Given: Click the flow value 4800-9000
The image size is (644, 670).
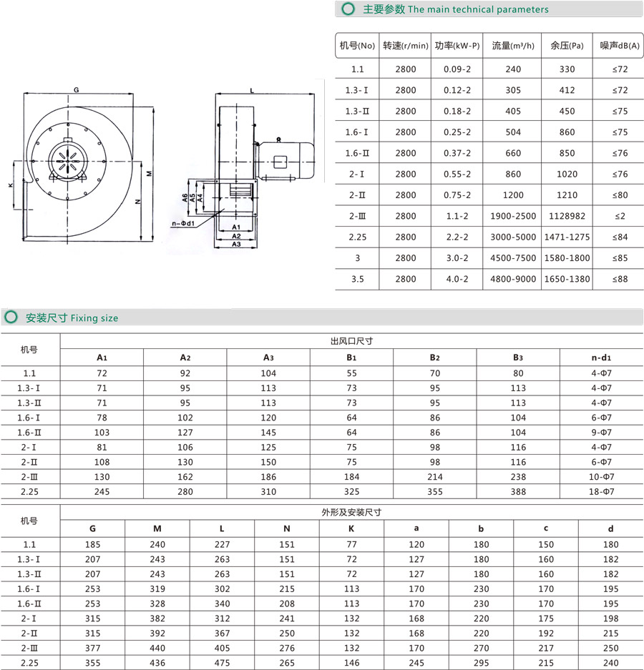Looking at the screenshot, I should click(513, 279).
